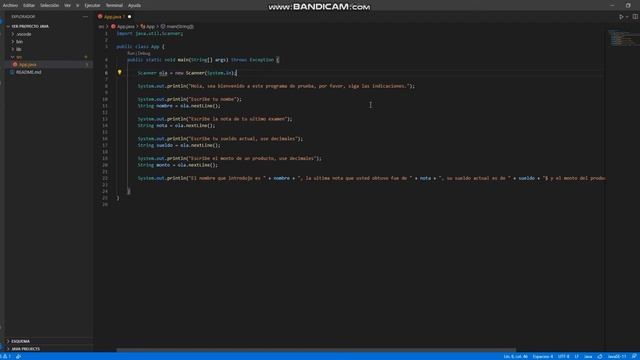The width and height of the screenshot is (640, 360).
Task: Click App.java in the breadcrumb path
Action: coord(125,27)
